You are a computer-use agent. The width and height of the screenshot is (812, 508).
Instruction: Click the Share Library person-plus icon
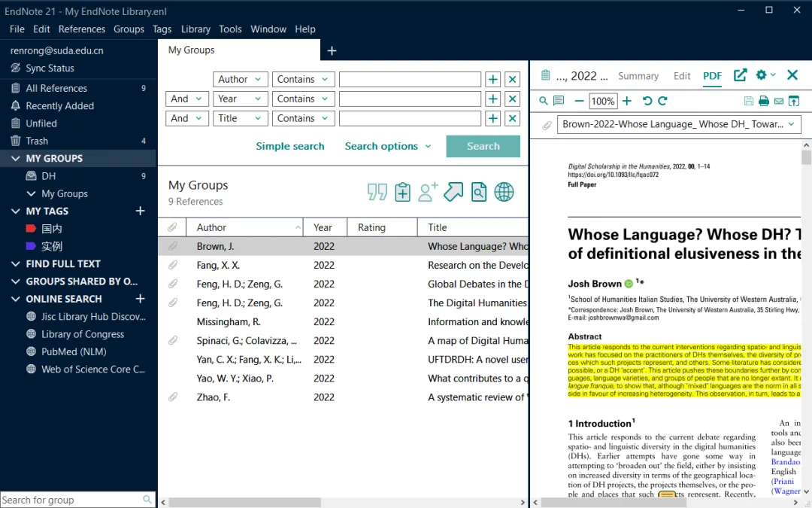click(428, 192)
